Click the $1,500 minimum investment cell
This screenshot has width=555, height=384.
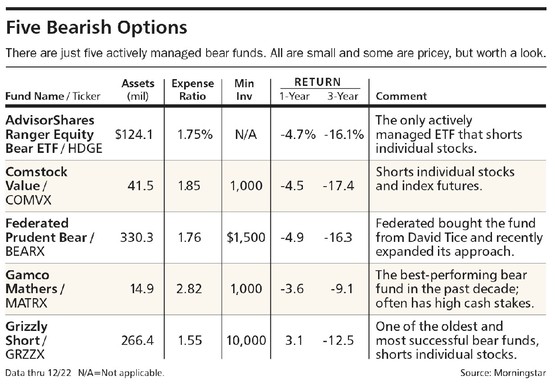pyautogui.click(x=246, y=237)
